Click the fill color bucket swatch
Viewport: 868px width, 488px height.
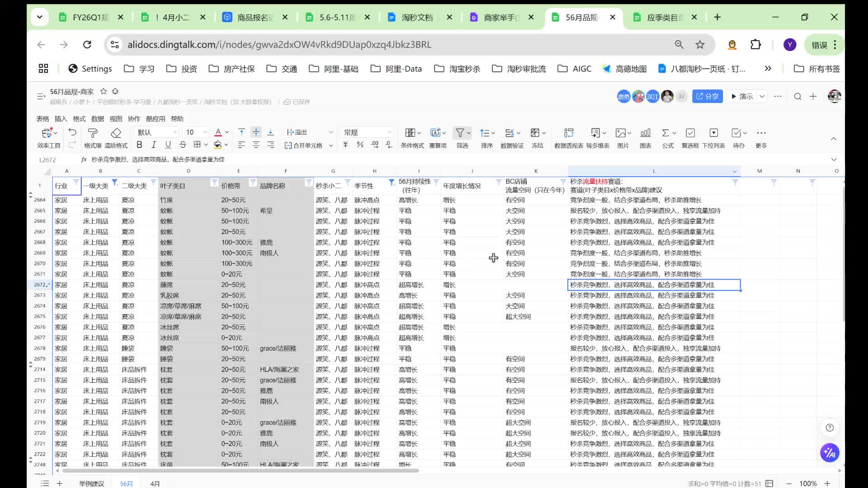(x=218, y=145)
